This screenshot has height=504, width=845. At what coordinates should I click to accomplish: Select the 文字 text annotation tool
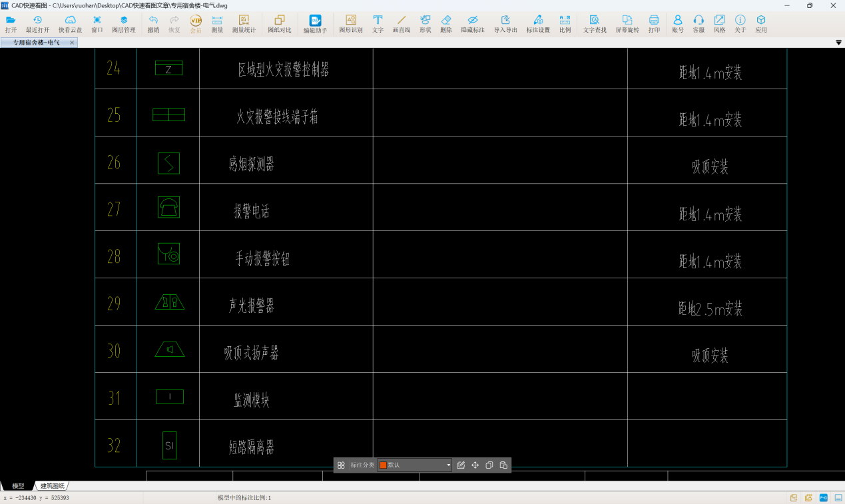click(378, 24)
